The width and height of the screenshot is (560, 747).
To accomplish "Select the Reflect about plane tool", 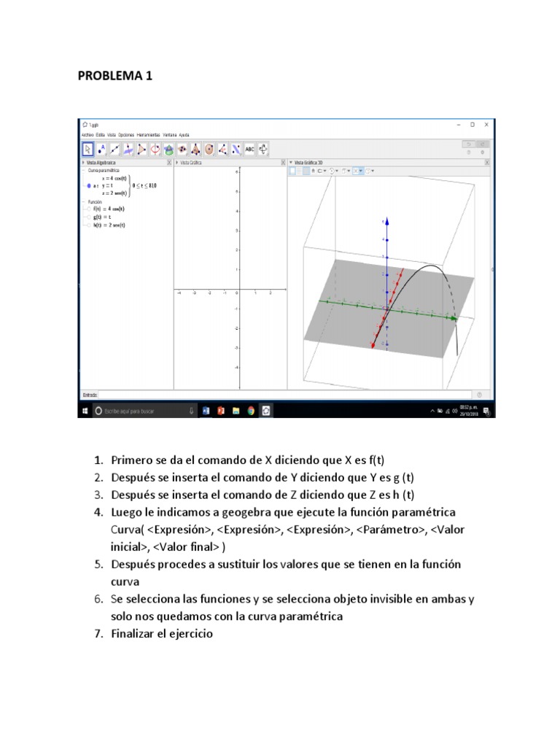I will point(236,149).
